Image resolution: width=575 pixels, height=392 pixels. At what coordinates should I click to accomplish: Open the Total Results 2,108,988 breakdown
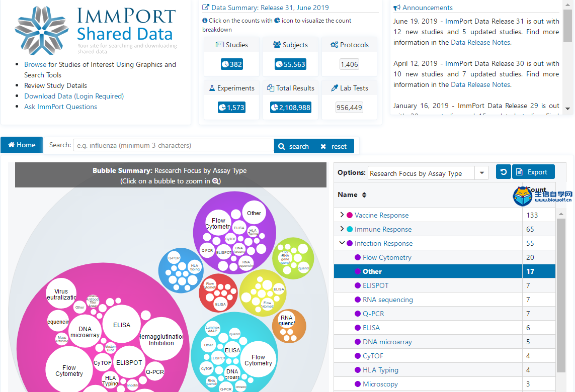[x=291, y=108]
